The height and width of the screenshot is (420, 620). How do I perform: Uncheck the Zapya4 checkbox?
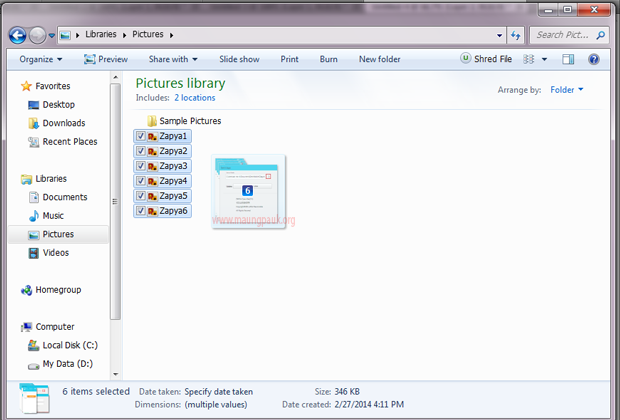pos(140,181)
